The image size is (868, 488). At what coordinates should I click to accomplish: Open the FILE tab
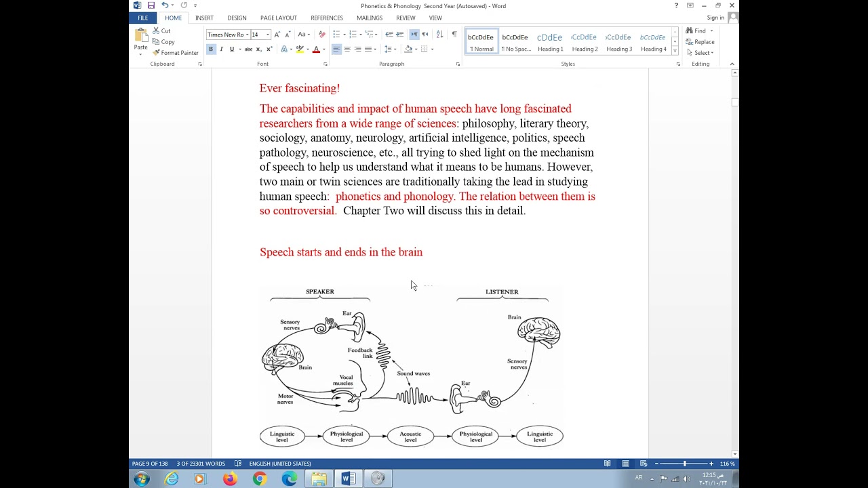[143, 18]
